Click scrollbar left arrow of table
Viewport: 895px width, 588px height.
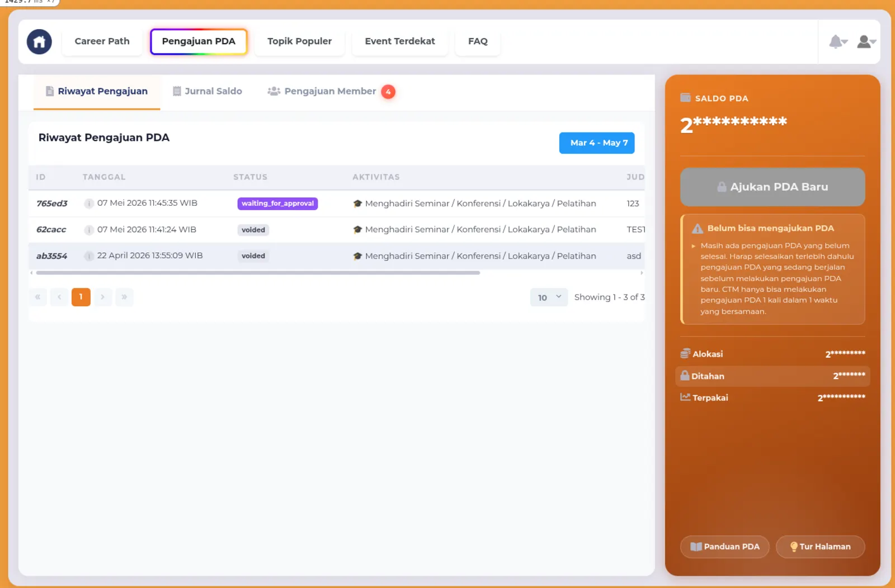(31, 273)
